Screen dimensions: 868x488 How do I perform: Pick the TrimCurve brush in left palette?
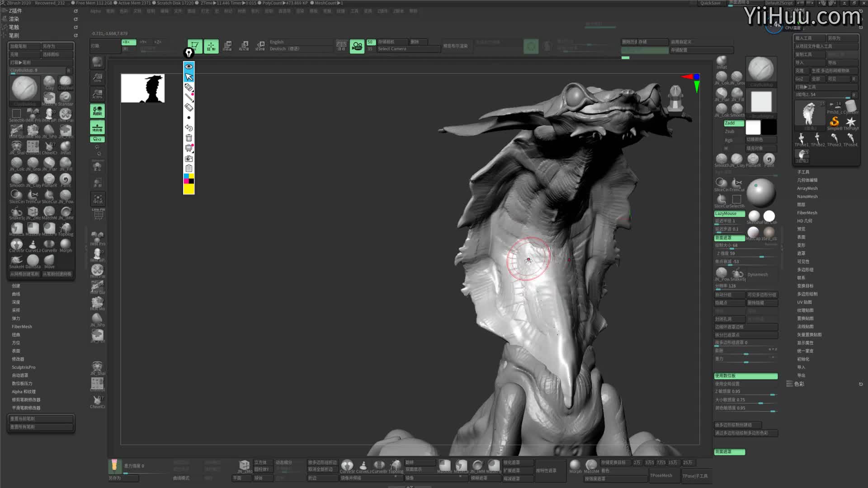[x=33, y=196]
